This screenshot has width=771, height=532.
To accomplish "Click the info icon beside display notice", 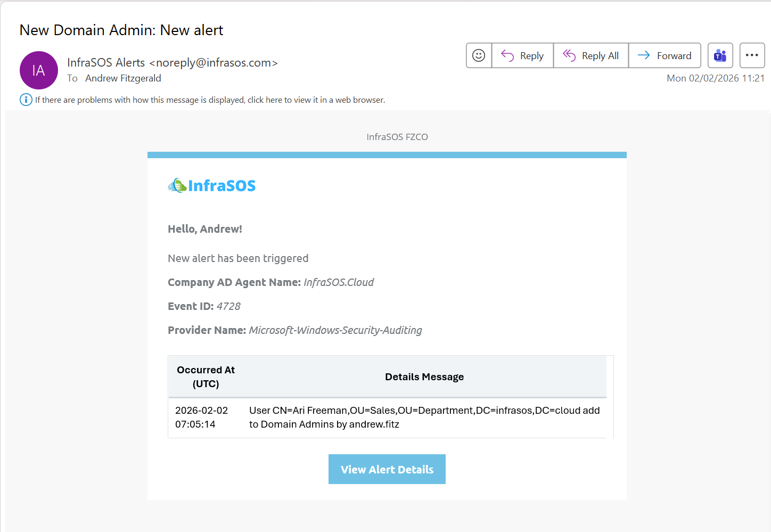I will (26, 100).
